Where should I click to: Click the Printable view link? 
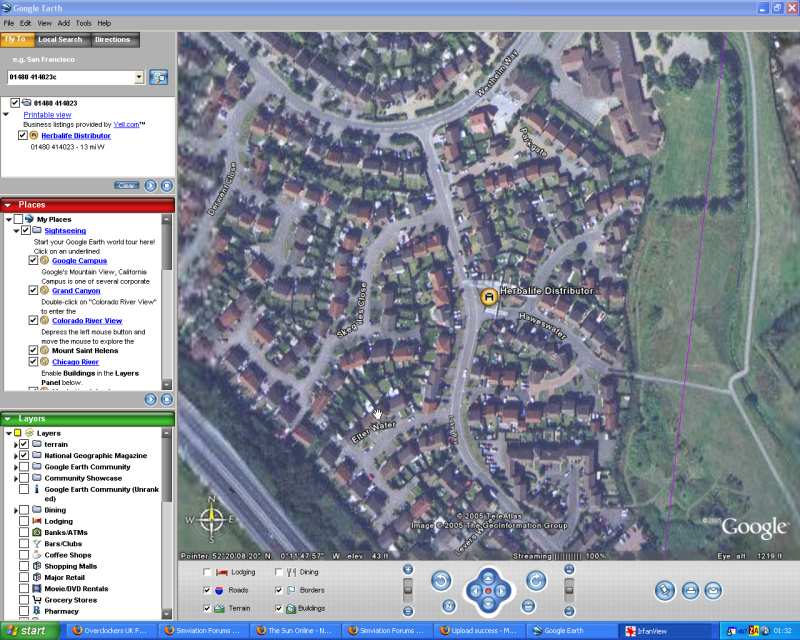coord(47,115)
